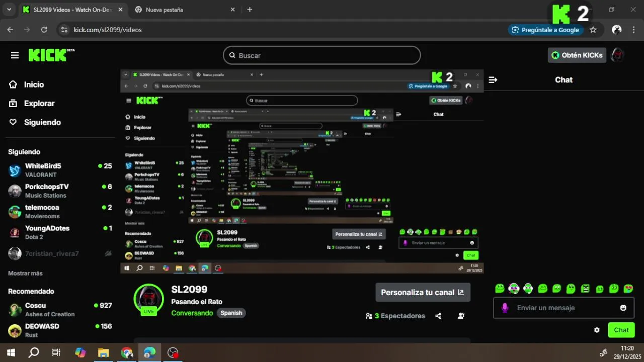The width and height of the screenshot is (644, 362).
Task: Reload the current page
Action: point(44,30)
